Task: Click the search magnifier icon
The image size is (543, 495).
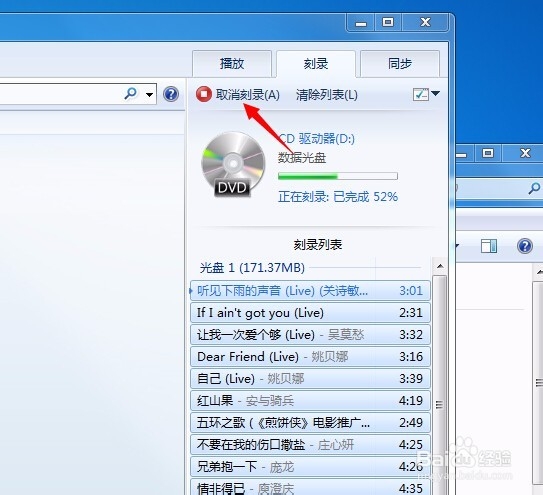Action: (x=131, y=93)
